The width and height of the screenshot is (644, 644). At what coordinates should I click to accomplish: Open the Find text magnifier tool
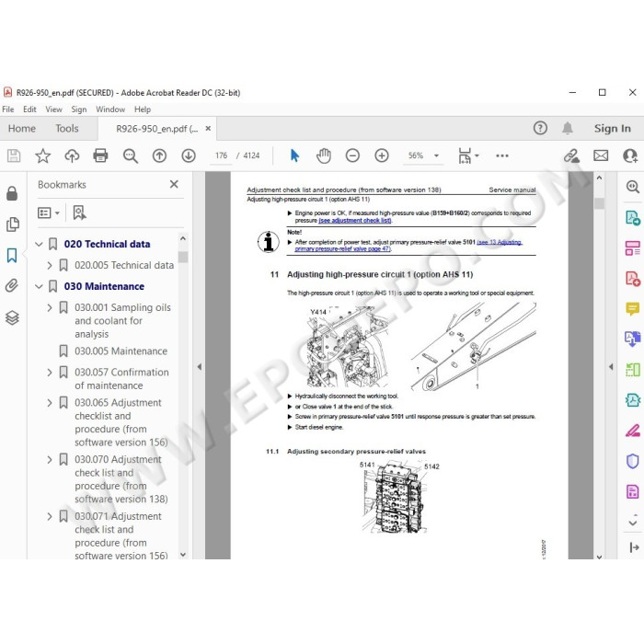click(x=131, y=155)
